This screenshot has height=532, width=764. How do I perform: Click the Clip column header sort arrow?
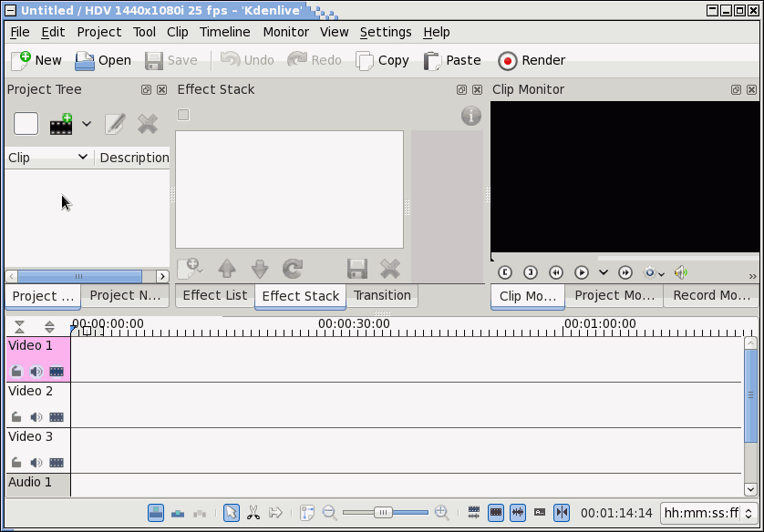pos(83,157)
